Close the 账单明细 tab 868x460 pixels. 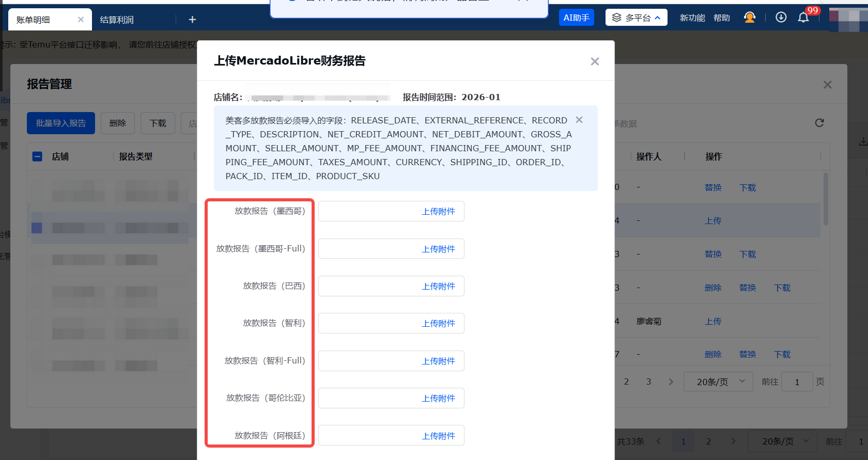tap(81, 20)
